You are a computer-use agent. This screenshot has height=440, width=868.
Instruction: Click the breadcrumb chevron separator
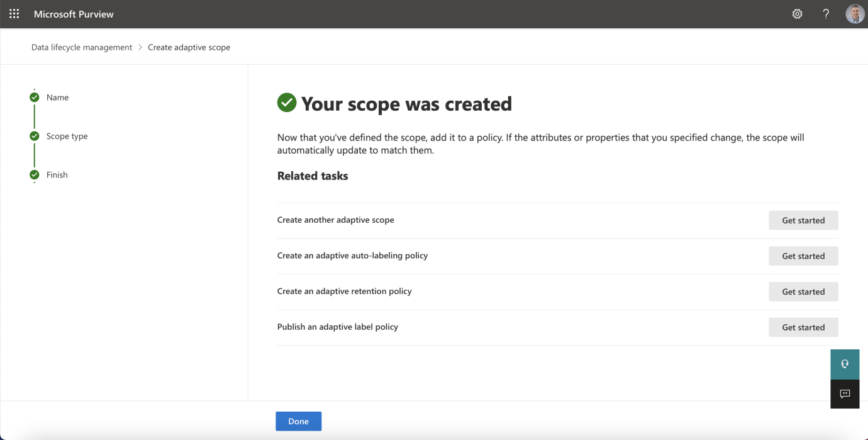click(x=140, y=47)
